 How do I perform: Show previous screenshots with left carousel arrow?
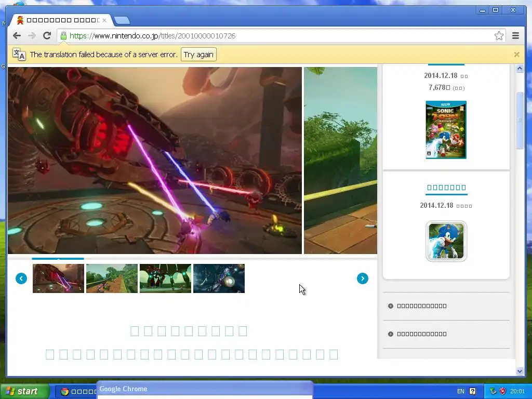(21, 278)
